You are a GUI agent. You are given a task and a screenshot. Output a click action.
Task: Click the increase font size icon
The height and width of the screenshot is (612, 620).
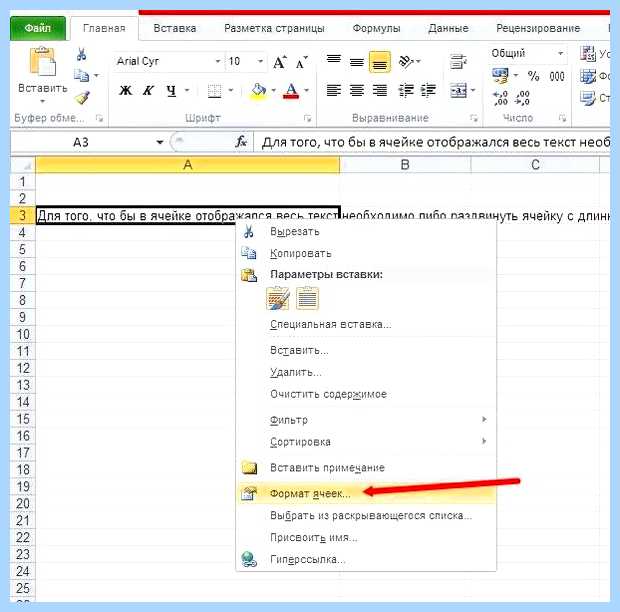[280, 62]
